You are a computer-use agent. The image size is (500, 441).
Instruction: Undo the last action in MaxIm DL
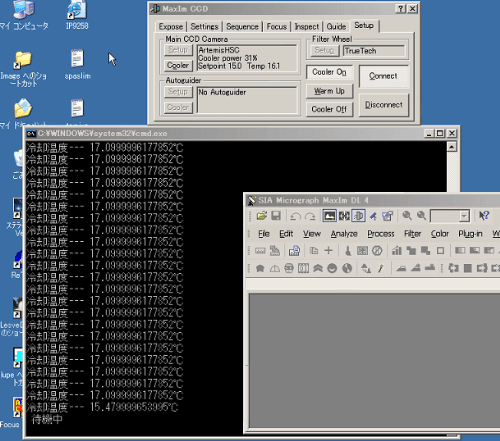295,217
